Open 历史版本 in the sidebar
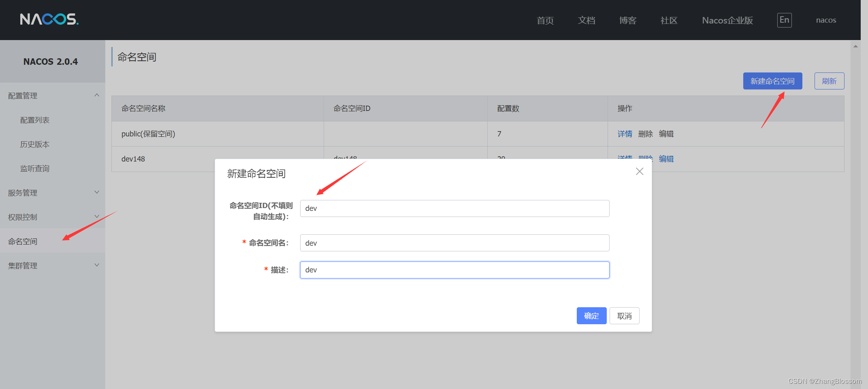This screenshot has width=868, height=389. tap(35, 145)
